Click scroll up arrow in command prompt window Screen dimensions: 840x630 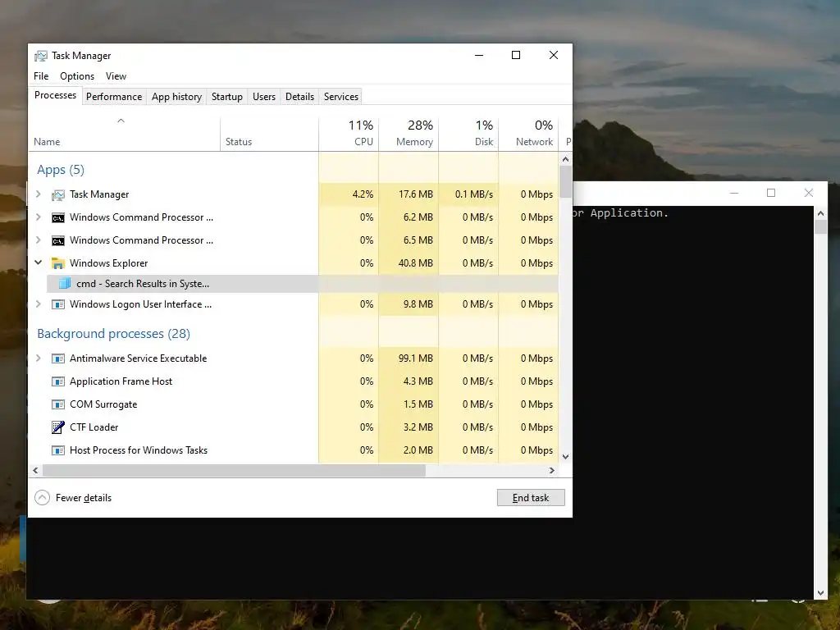(x=820, y=213)
